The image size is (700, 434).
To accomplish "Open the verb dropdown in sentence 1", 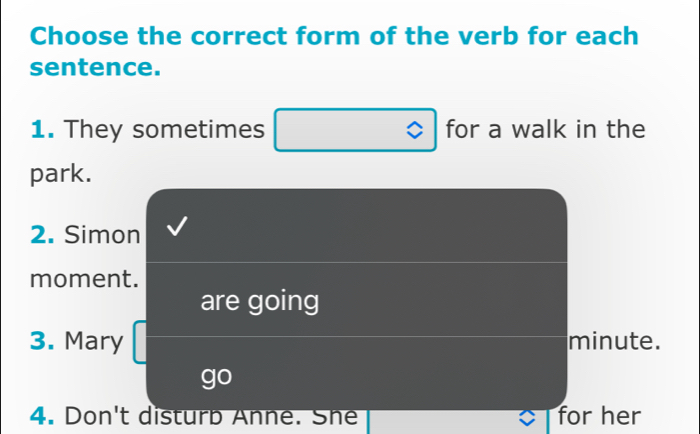I will tap(355, 130).
